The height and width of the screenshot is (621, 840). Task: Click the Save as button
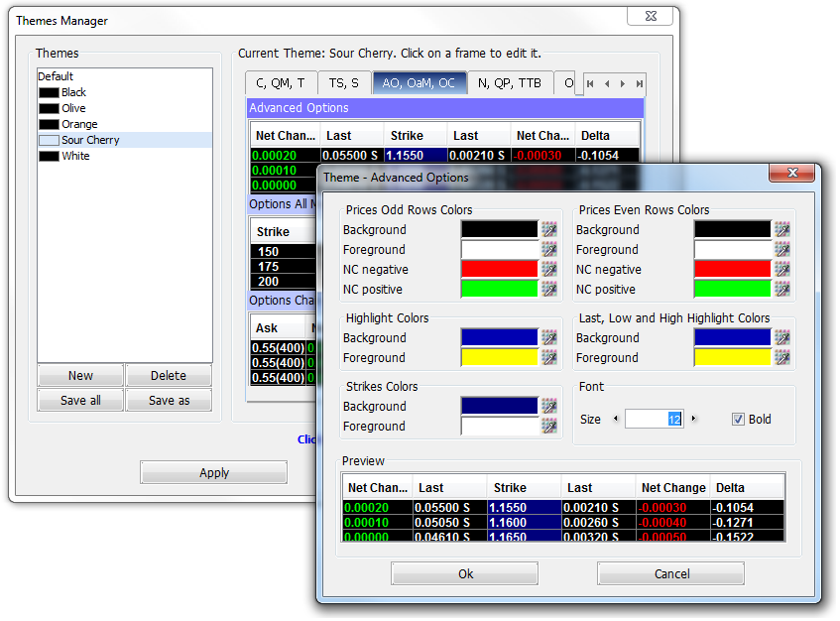tap(169, 400)
